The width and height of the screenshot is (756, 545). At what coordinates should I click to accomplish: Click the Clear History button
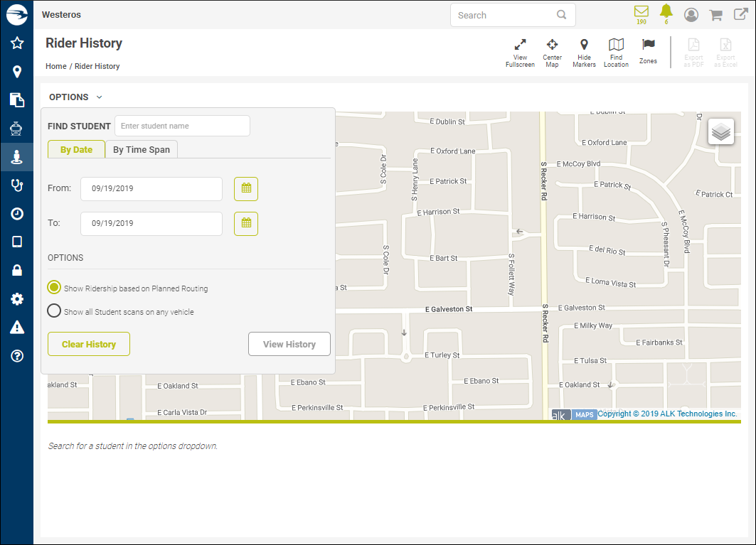pos(89,344)
